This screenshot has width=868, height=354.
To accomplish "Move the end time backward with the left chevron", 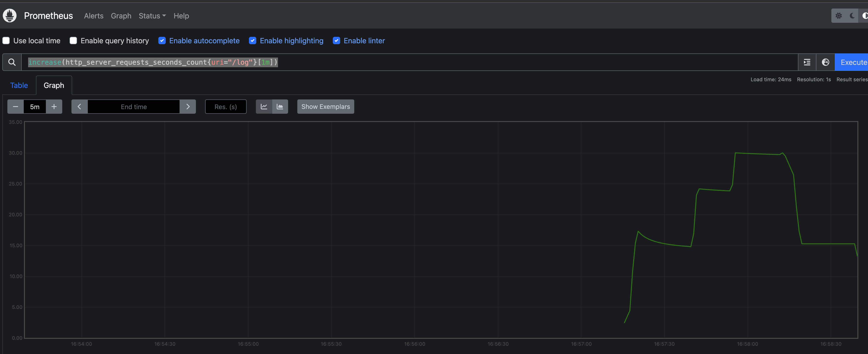I will 80,107.
